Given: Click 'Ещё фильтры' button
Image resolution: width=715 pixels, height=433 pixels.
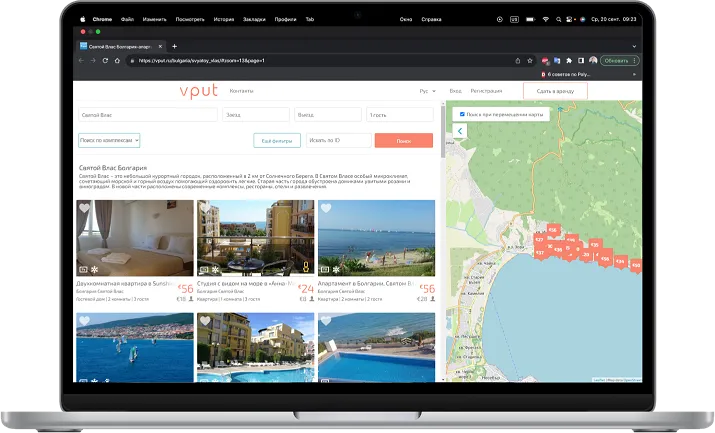Looking at the screenshot, I should tap(277, 141).
